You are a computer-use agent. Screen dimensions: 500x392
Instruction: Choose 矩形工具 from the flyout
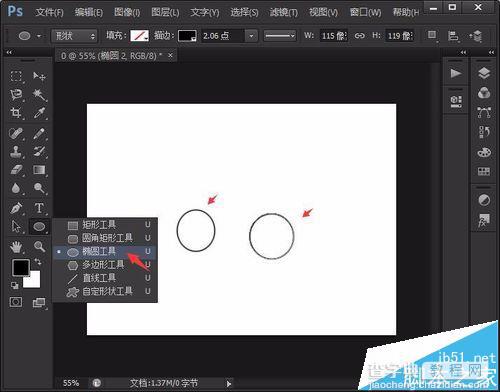point(105,225)
